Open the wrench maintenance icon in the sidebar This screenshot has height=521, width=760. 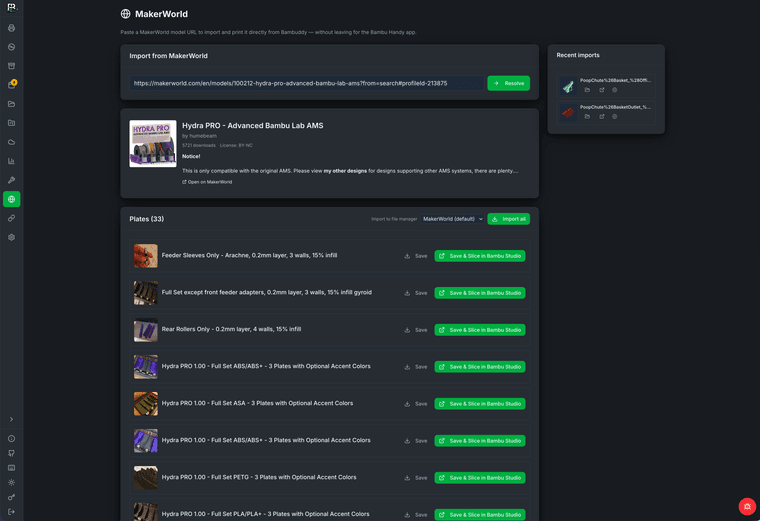pos(11,180)
